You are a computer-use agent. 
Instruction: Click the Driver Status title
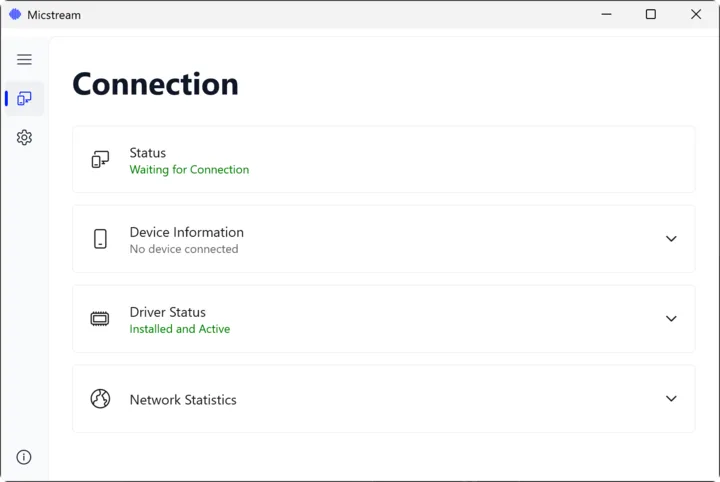168,312
